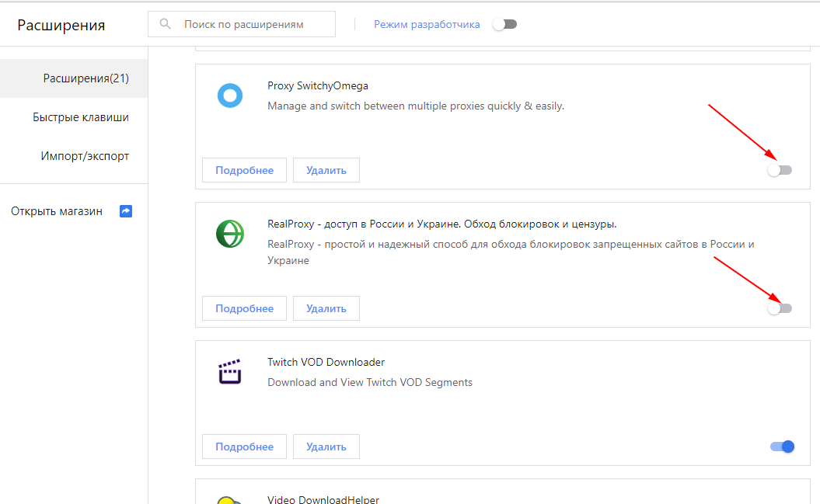Disable the Twitch VOD Downloader toggle
820x504 pixels.
point(782,447)
